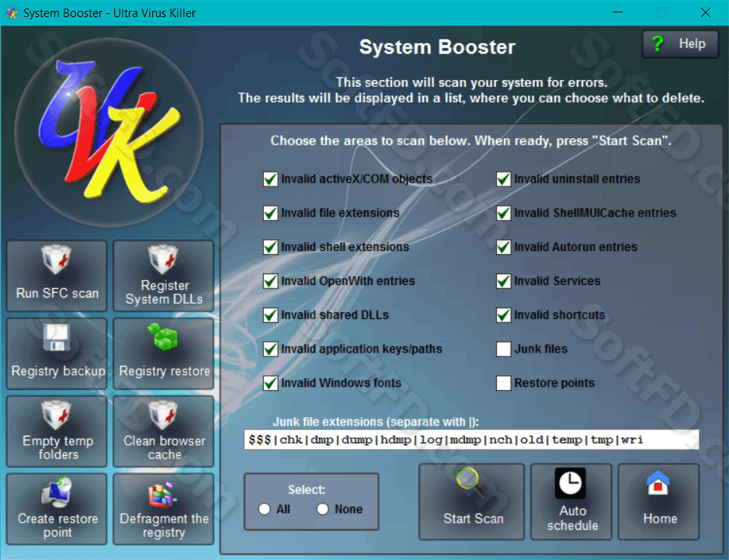Click the large UVK logo
This screenshot has height=560, width=729.
click(109, 132)
